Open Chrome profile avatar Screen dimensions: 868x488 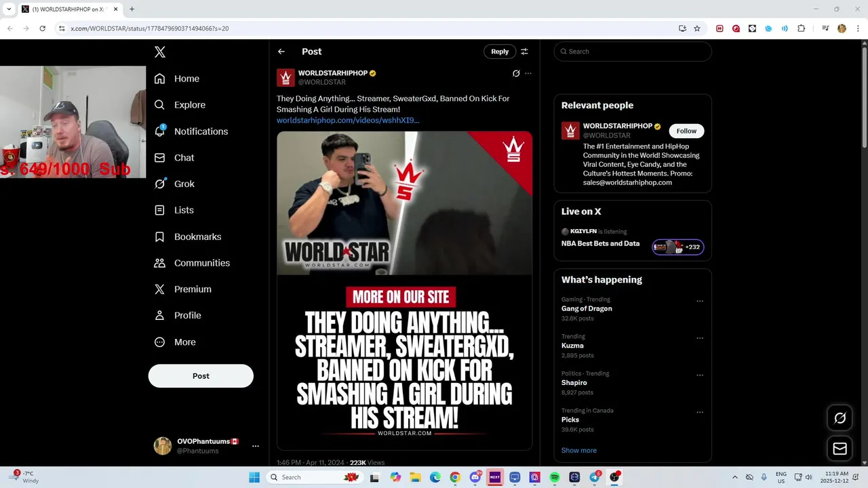tap(842, 28)
